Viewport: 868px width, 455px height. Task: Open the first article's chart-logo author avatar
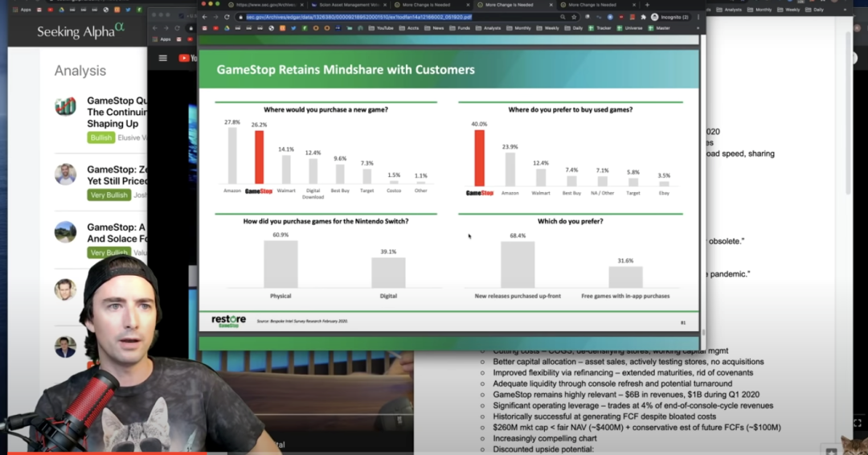[65, 106]
